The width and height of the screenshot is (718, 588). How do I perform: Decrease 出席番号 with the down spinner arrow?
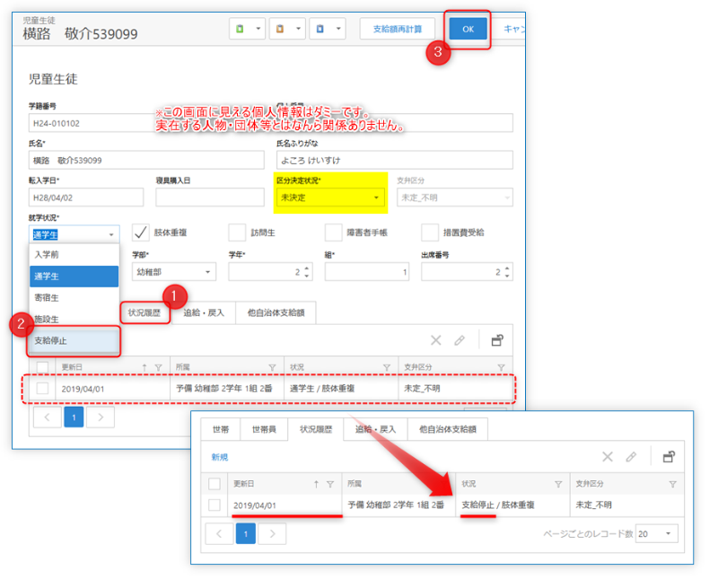507,276
